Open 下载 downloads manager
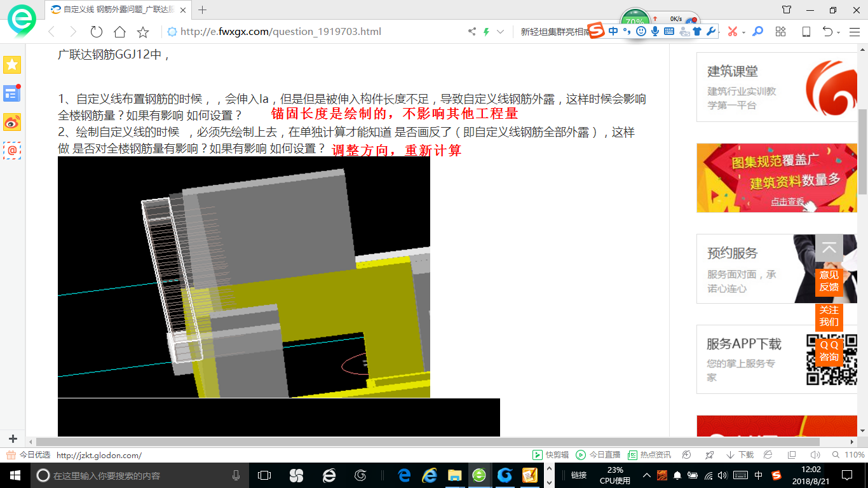The height and width of the screenshot is (488, 868). pos(740,455)
